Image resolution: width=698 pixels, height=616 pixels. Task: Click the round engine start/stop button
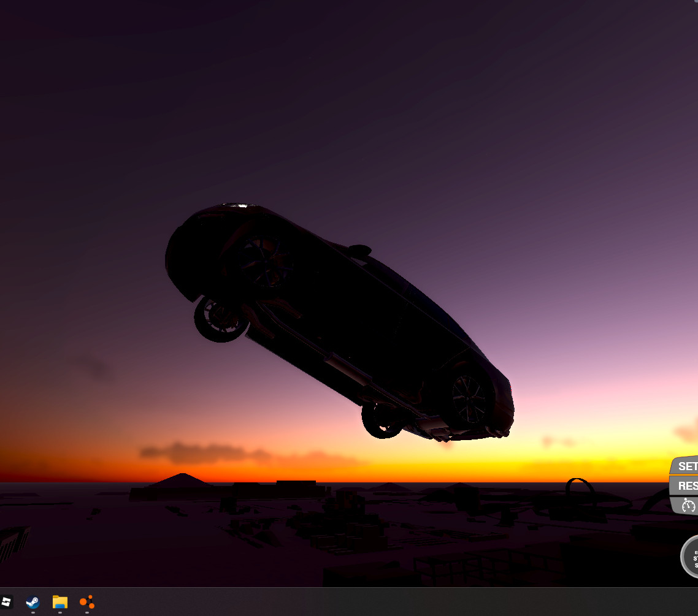click(689, 557)
